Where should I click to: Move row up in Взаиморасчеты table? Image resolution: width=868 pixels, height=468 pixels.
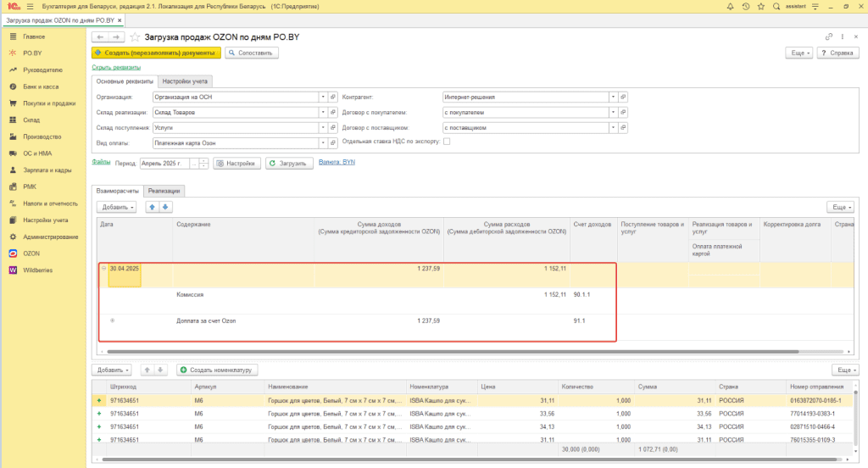coord(153,207)
